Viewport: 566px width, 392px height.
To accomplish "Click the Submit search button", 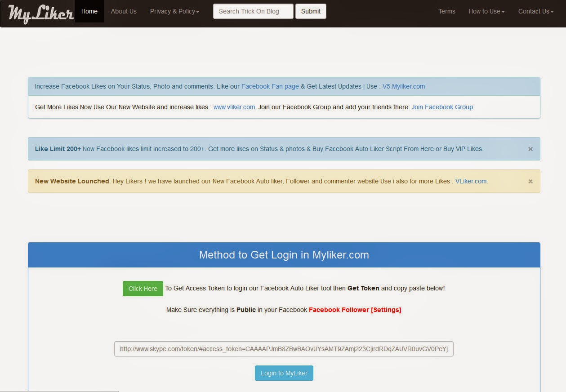I will click(x=311, y=11).
